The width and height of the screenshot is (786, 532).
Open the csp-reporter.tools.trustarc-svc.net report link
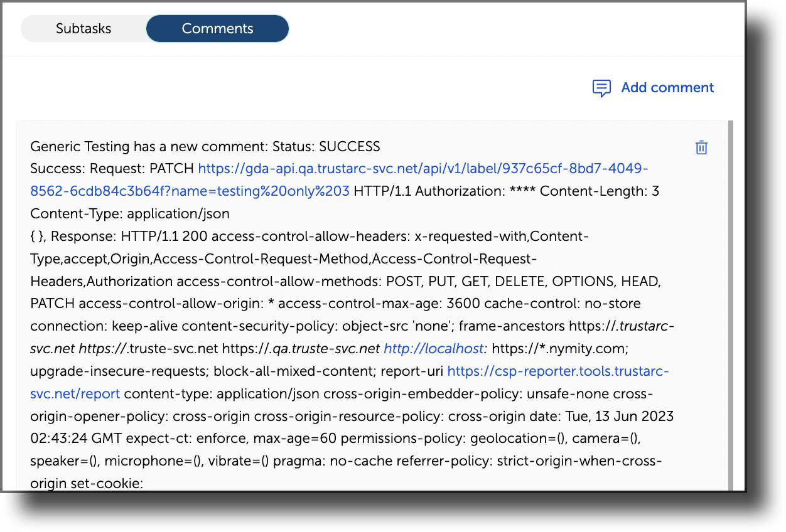(557, 371)
